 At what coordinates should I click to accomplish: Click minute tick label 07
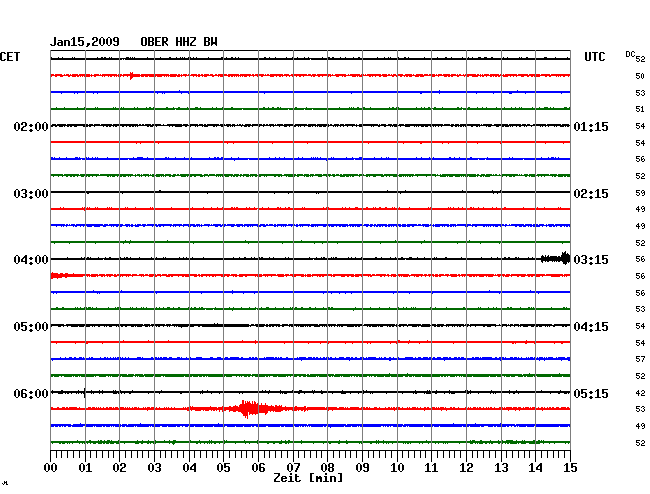coord(293,468)
